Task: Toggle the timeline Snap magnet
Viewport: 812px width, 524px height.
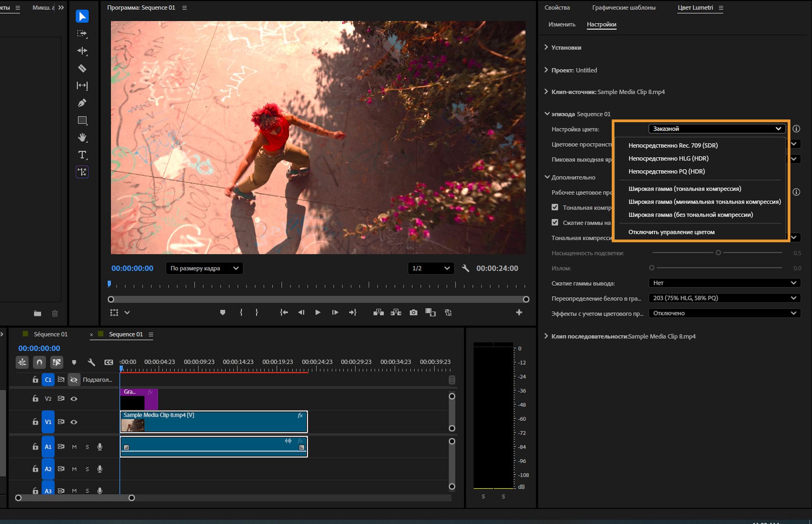Action: [x=39, y=362]
